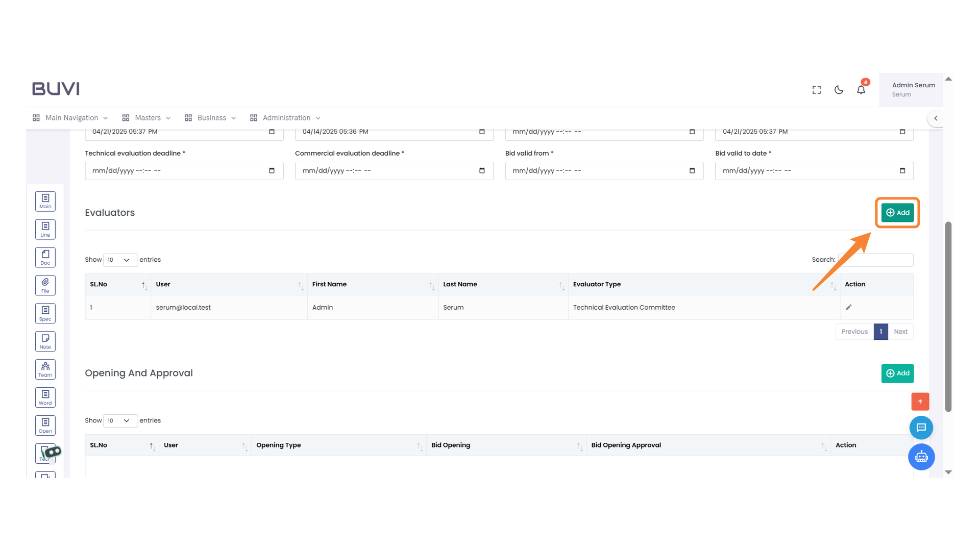The height and width of the screenshot is (551, 980).
Task: Open the File attachments sidebar icon
Action: click(x=45, y=285)
